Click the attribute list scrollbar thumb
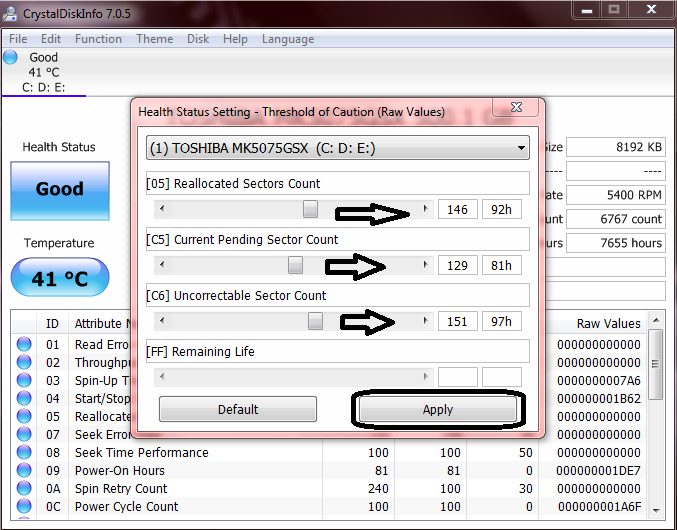The height and width of the screenshot is (530, 677). click(656, 365)
